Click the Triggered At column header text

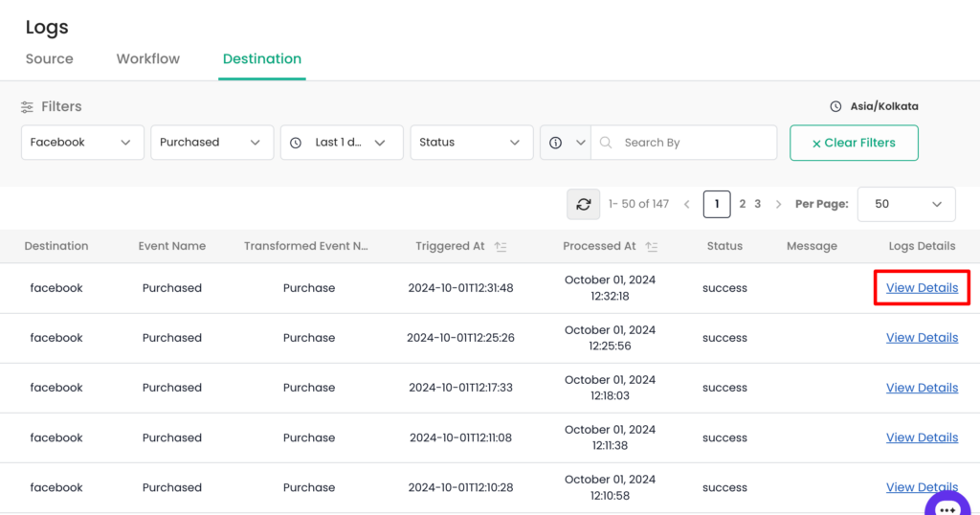[450, 246]
